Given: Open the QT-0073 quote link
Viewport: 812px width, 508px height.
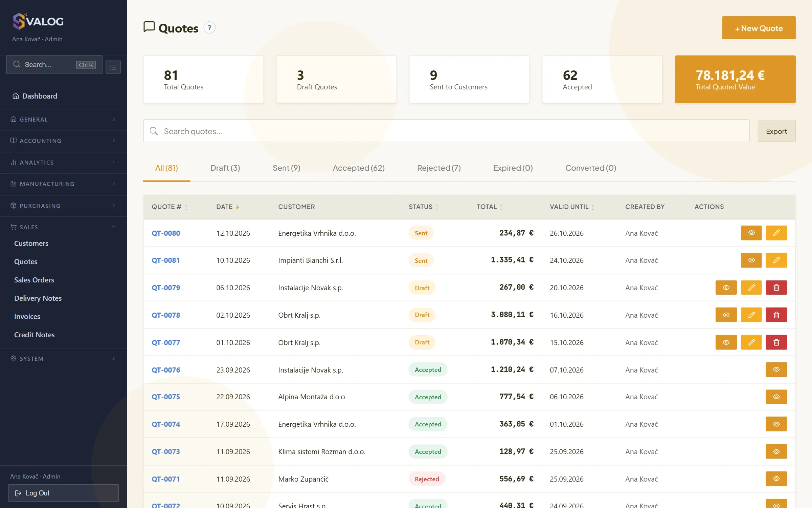Looking at the screenshot, I should pyautogui.click(x=166, y=451).
